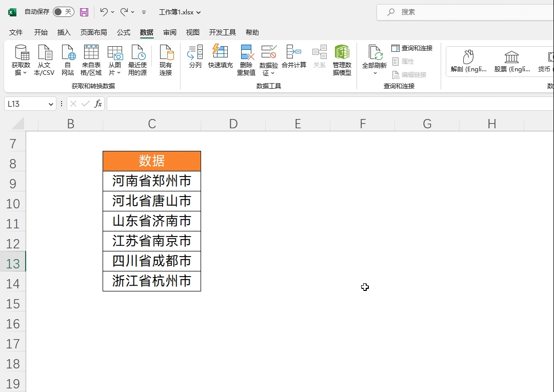Viewport: 554px width, 392px height.
Task: Toggle the AutoSave switch
Action: [x=64, y=12]
